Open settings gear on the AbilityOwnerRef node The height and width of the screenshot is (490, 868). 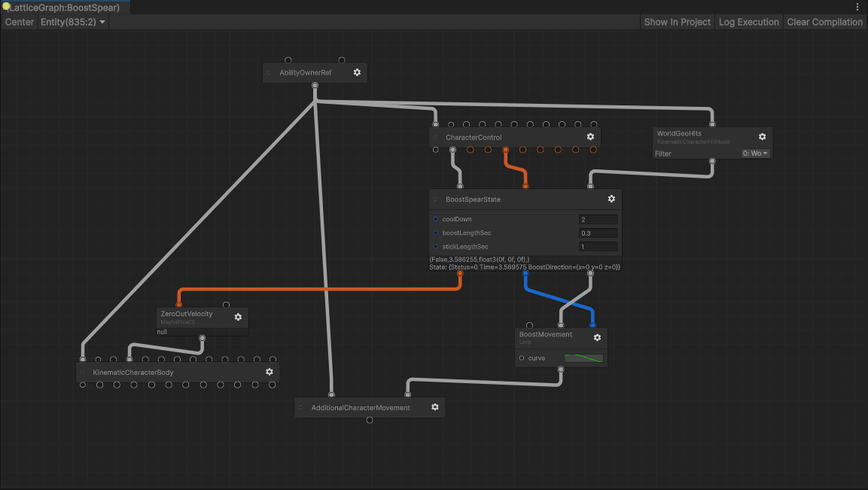coord(356,72)
